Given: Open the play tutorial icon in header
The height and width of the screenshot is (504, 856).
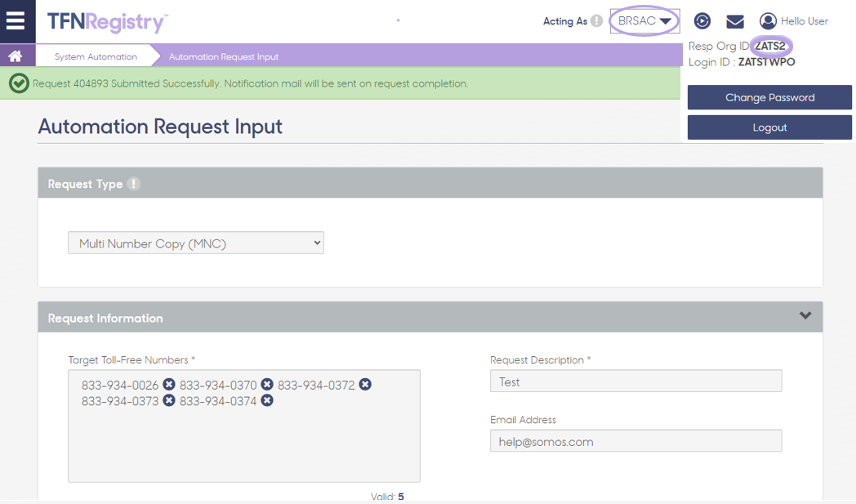Looking at the screenshot, I should [x=701, y=21].
